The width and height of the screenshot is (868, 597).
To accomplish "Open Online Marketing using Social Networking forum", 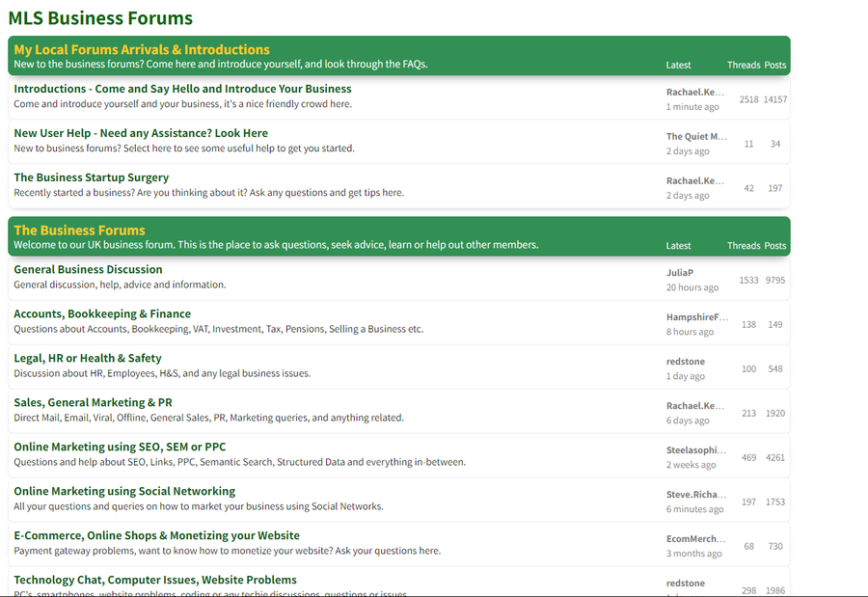I will click(x=124, y=491).
